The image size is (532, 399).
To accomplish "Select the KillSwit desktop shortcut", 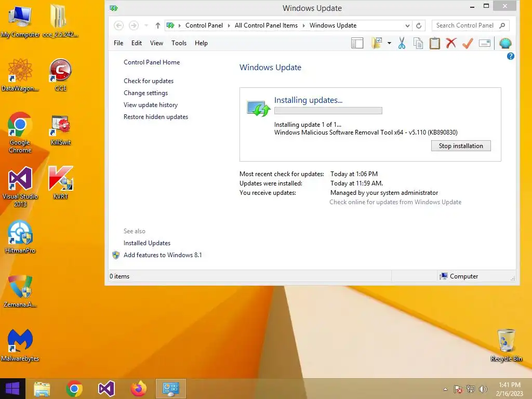I will 60,130.
